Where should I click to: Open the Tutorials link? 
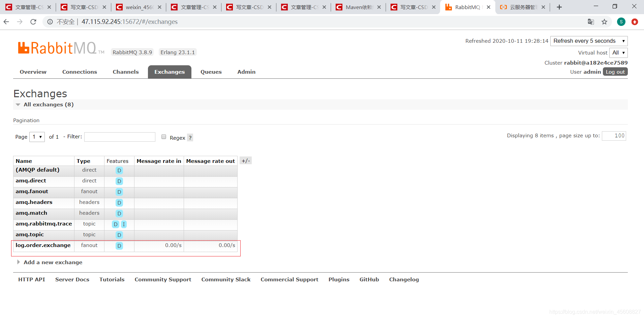click(x=112, y=280)
